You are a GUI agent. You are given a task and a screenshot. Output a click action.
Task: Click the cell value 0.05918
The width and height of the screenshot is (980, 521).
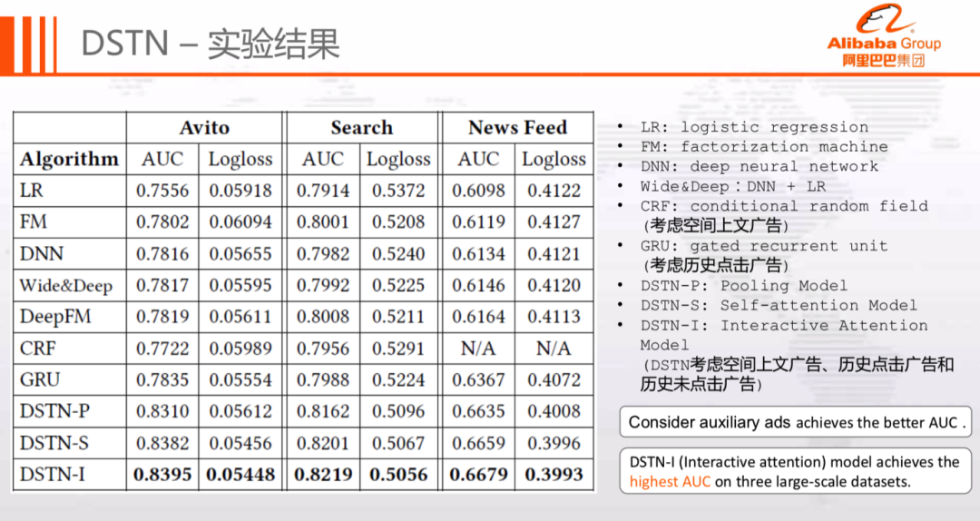tap(240, 190)
